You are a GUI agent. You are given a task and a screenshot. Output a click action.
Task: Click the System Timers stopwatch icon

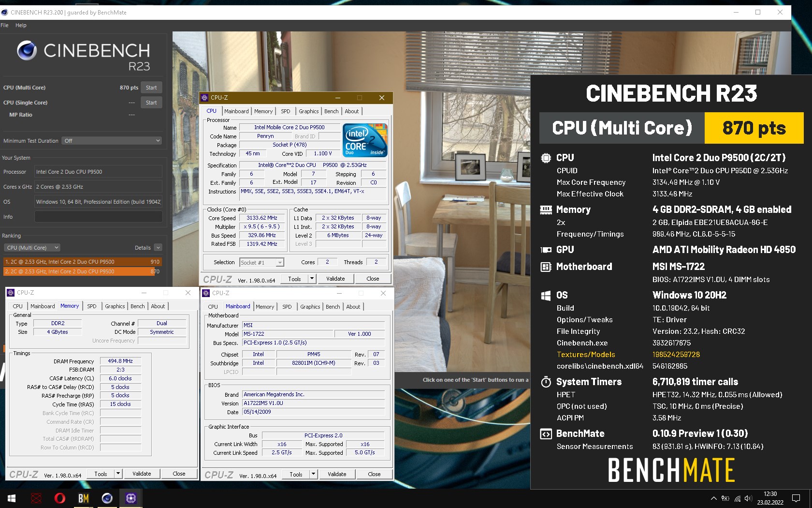tap(546, 382)
